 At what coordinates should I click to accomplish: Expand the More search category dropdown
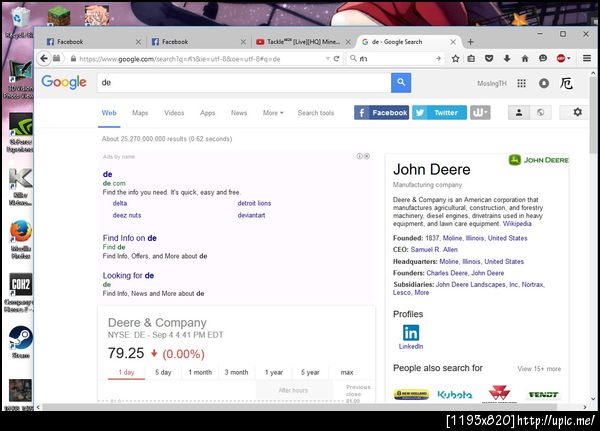(x=273, y=113)
